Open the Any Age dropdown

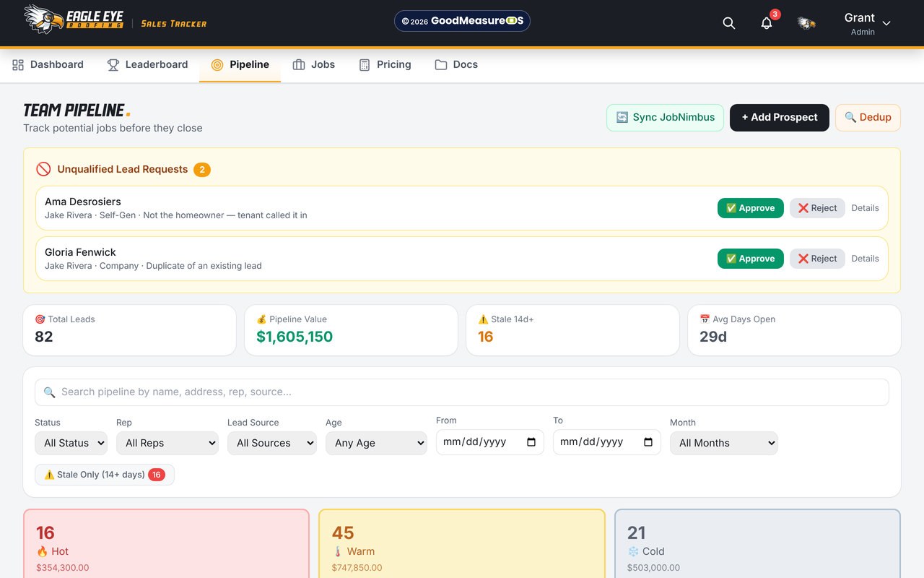click(376, 443)
